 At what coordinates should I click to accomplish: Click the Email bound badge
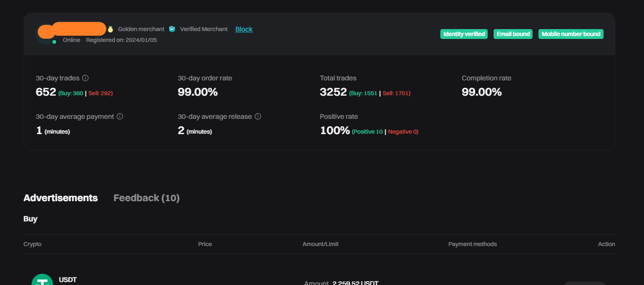click(x=513, y=34)
